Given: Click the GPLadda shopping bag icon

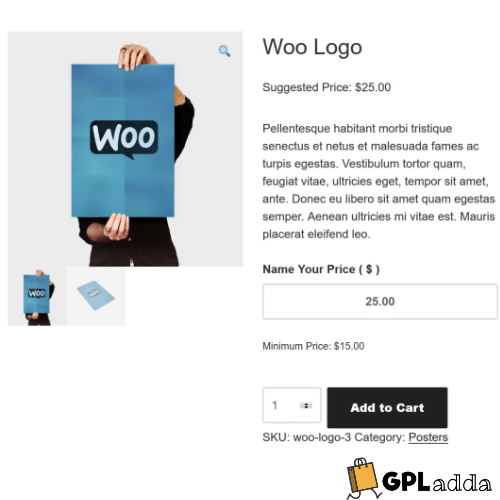Looking at the screenshot, I should coord(363,478).
